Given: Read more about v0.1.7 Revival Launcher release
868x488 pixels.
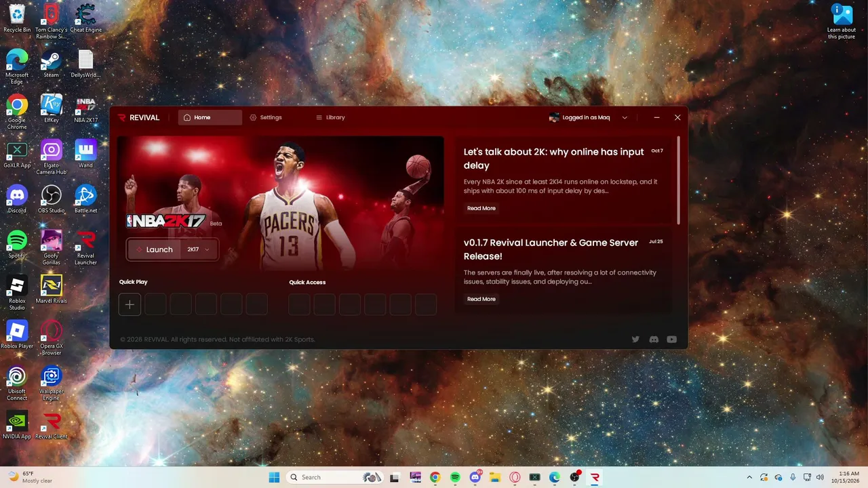Looking at the screenshot, I should click(481, 299).
